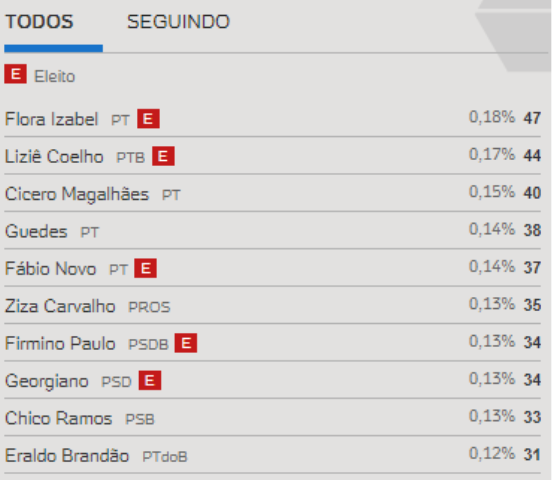The image size is (553, 480).
Task: Click the E badge beside Flora Izabel
Action: (x=148, y=119)
